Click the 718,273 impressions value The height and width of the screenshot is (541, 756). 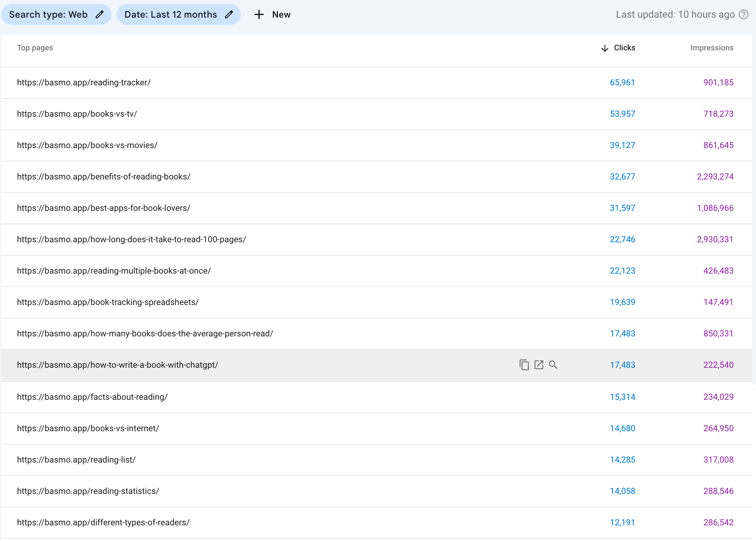coord(718,114)
